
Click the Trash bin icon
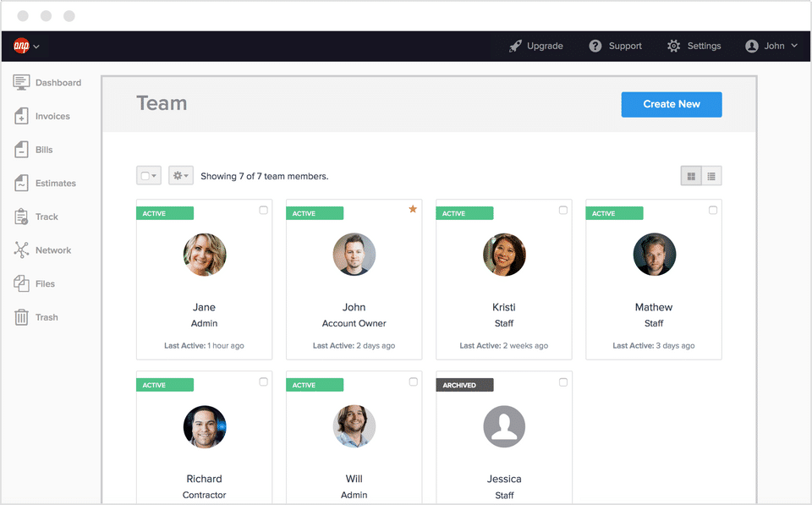pyautogui.click(x=21, y=317)
